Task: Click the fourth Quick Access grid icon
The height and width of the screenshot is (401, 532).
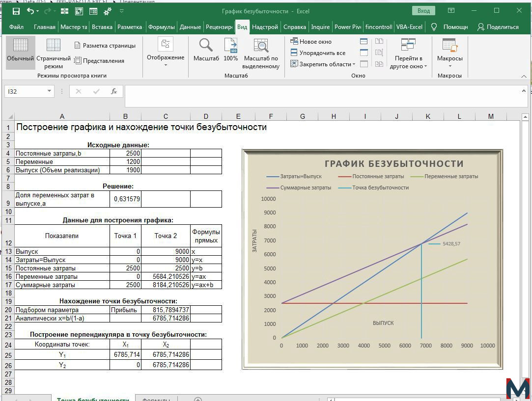Action: coord(64,11)
